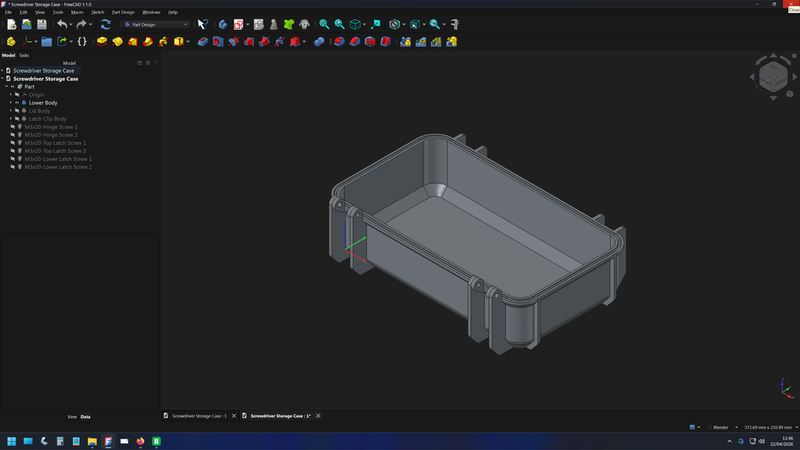Click the What's This help cursor icon
This screenshot has width=800, height=450.
[x=202, y=24]
